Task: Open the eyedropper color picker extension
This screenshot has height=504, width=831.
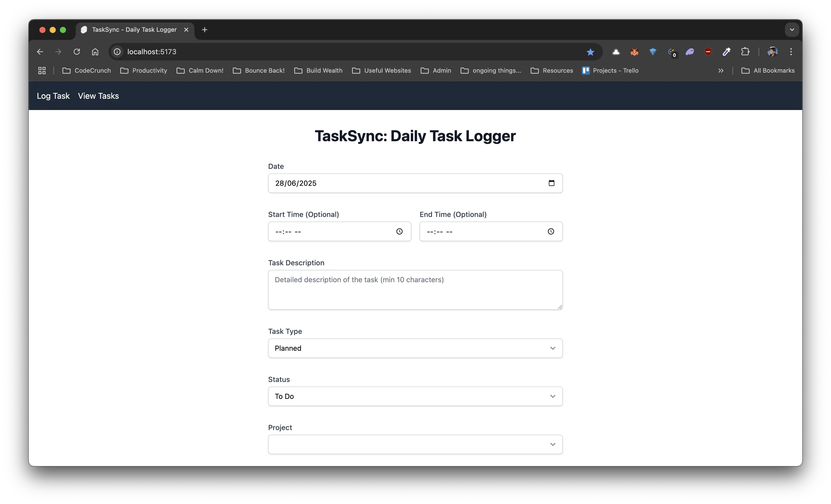Action: coord(726,52)
